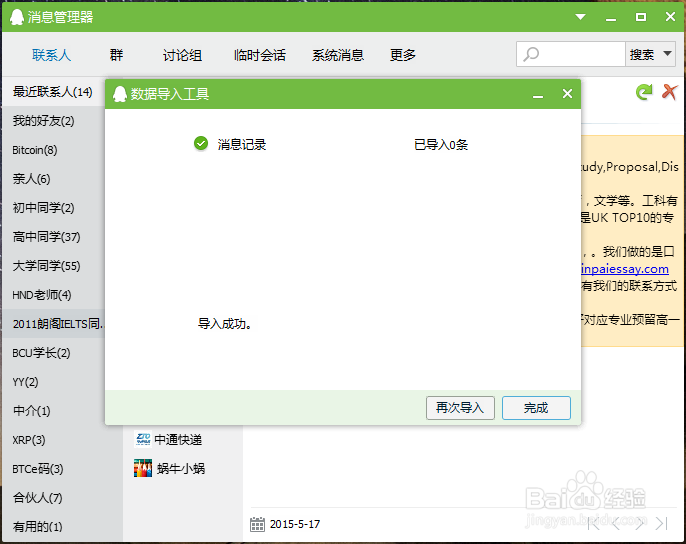686x544 pixels.
Task: Maximize the 消息管理器 window
Action: coord(641,17)
